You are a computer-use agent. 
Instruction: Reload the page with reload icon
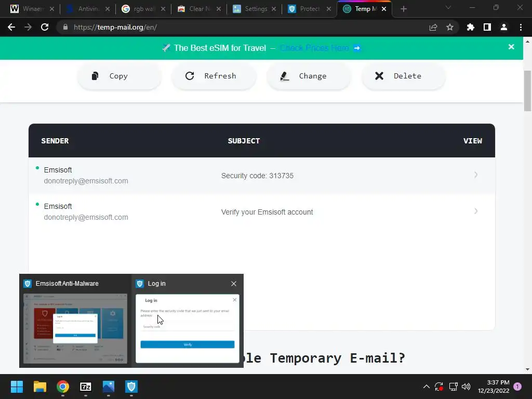45,27
